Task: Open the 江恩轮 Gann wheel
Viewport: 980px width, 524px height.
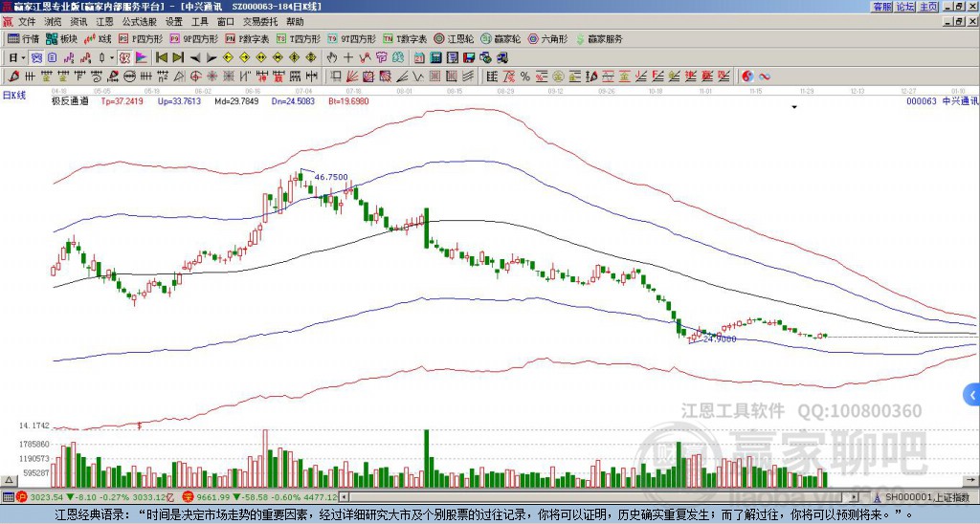Action: (455, 38)
